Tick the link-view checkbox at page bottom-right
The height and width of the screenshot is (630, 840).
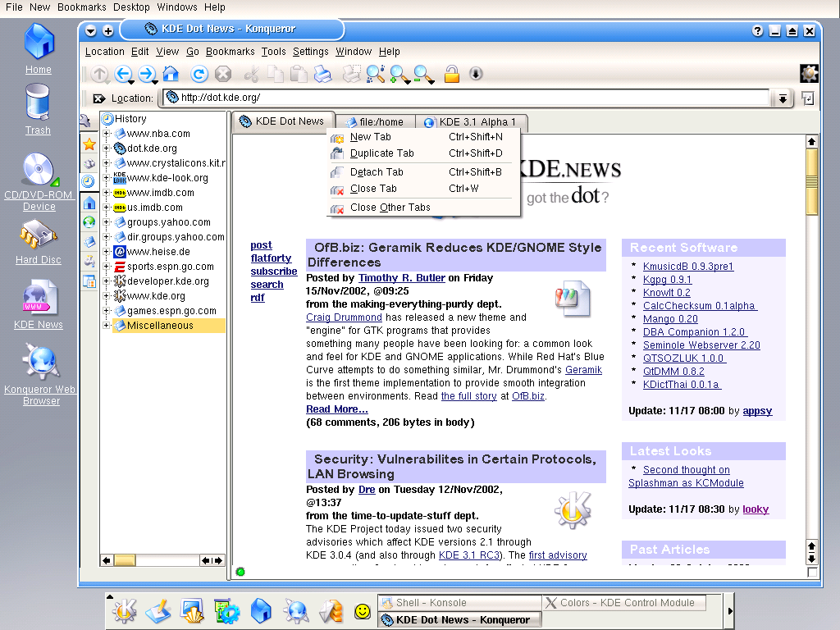[812, 573]
